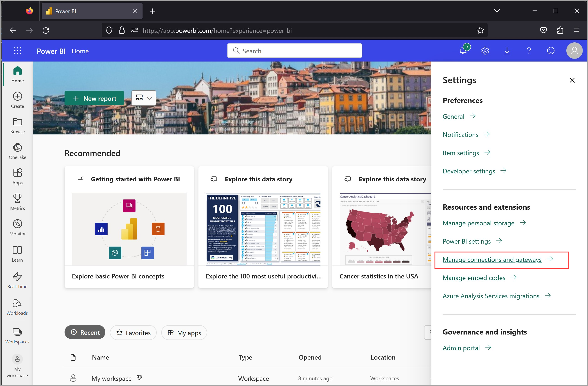Viewport: 588px width, 386px height.
Task: Open Developer settings
Action: pyautogui.click(x=474, y=171)
